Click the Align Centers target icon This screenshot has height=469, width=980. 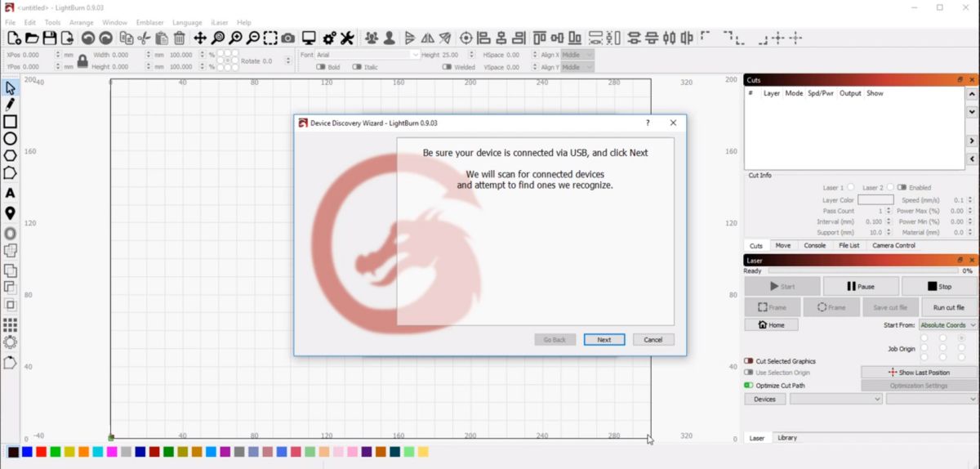coord(466,38)
